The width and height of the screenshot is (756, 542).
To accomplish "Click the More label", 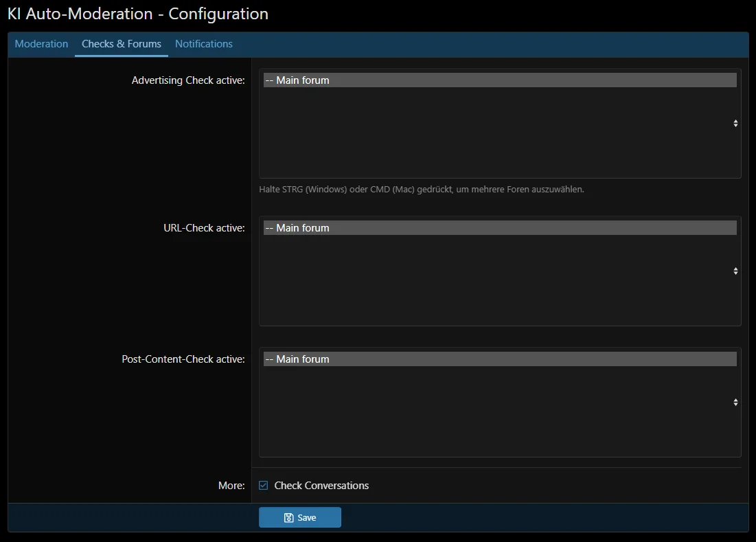I will click(231, 485).
